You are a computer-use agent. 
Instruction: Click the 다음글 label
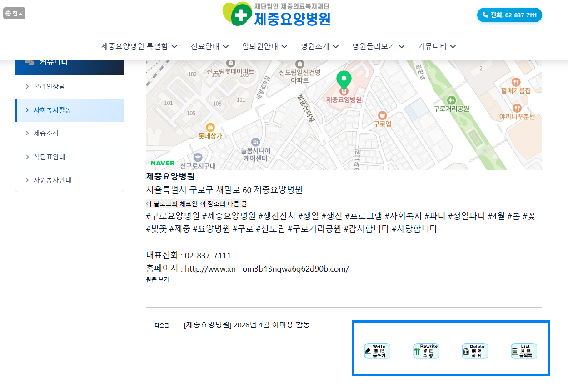coord(161,326)
